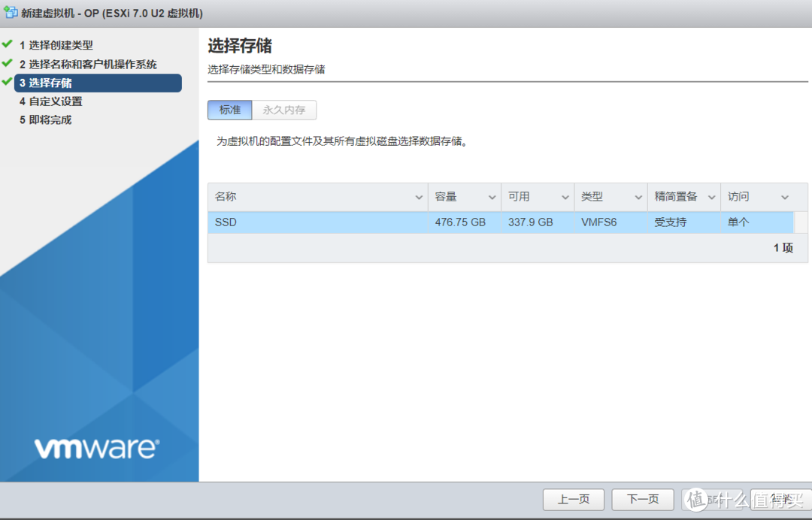The height and width of the screenshot is (520, 812).
Task: Return to step 2 选择名称和客户机操作系统
Action: pos(89,64)
